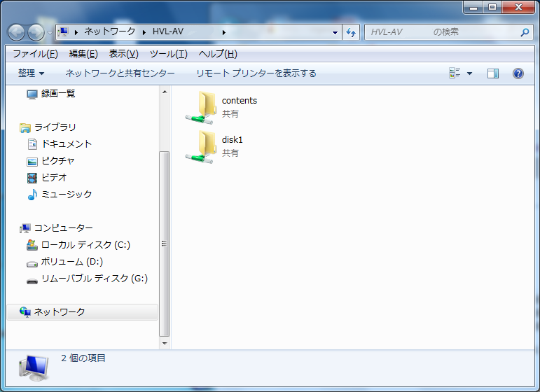The height and width of the screenshot is (392, 540).
Task: Select コンピューター in the navigation pane
Action: pos(63,227)
